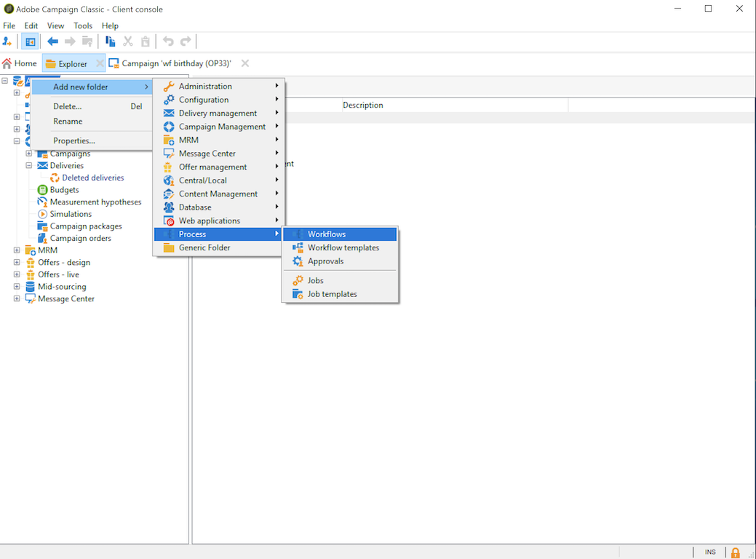Select Content Management menu entry
The height and width of the screenshot is (559, 756).
point(218,194)
